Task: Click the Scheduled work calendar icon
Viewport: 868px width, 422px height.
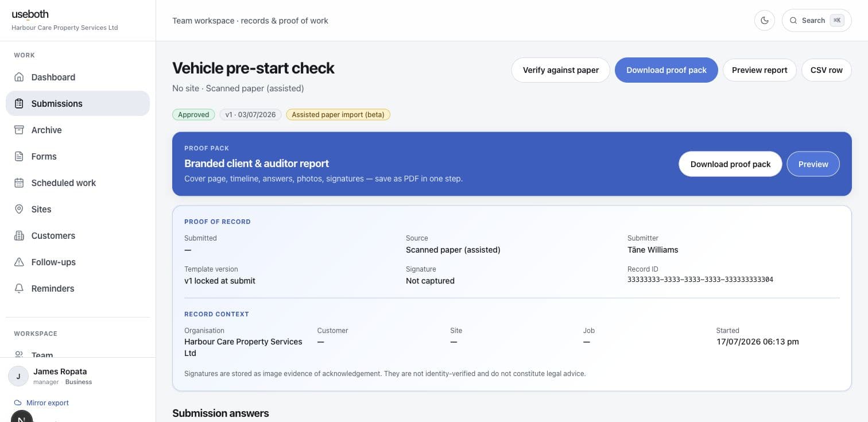Action: pyautogui.click(x=19, y=183)
